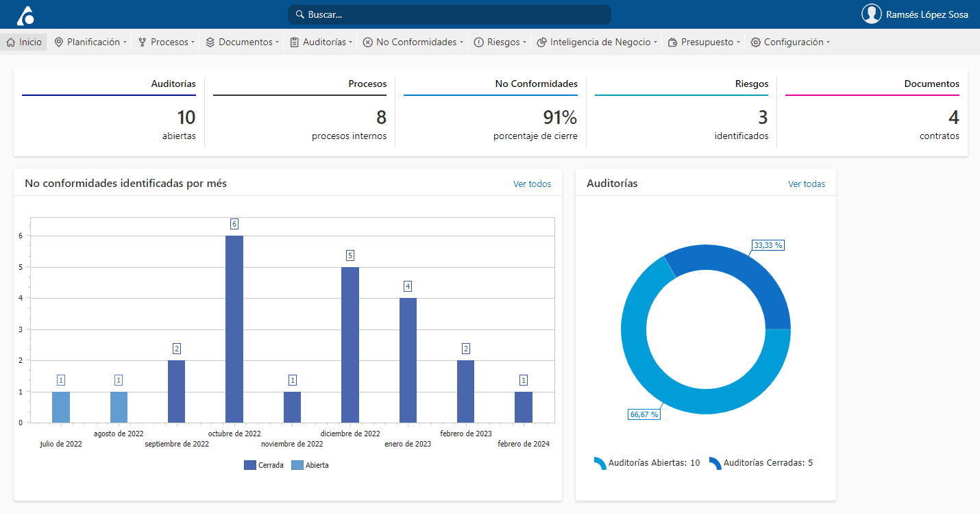This screenshot has height=513, width=980.
Task: Open the Documentos menu
Action: [x=243, y=42]
